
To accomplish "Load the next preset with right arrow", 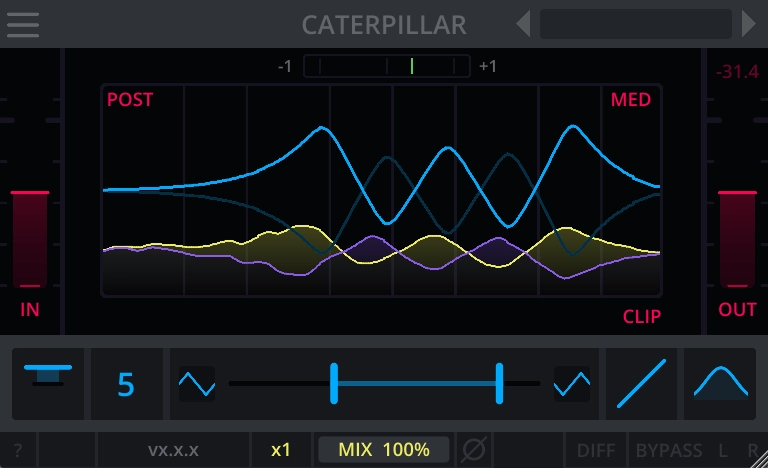I will (748, 24).
